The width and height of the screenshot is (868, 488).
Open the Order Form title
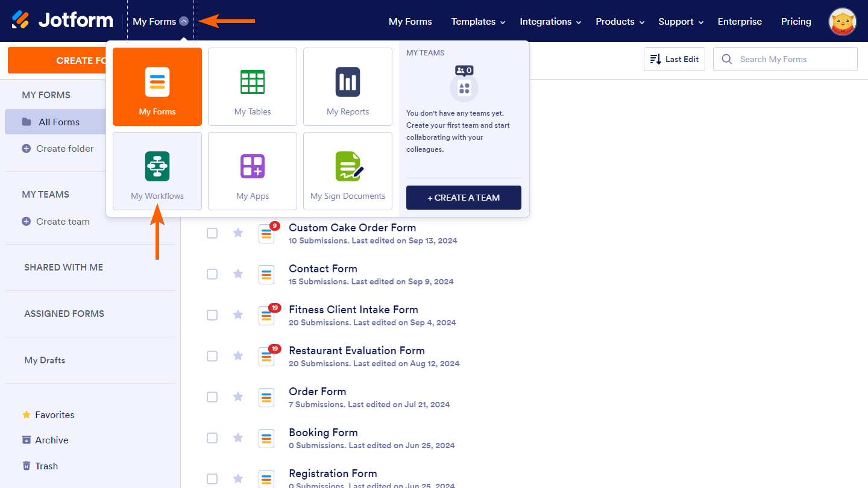pos(318,392)
